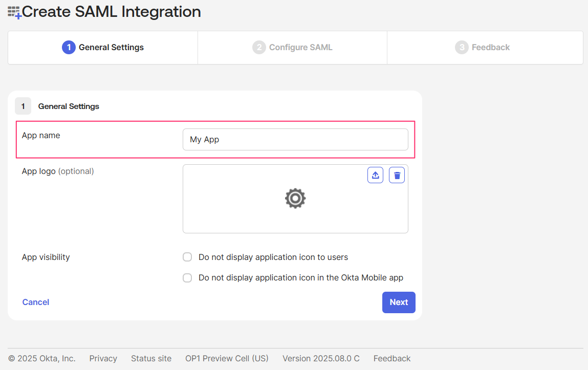
Task: Open the Privacy page
Action: [x=103, y=358]
